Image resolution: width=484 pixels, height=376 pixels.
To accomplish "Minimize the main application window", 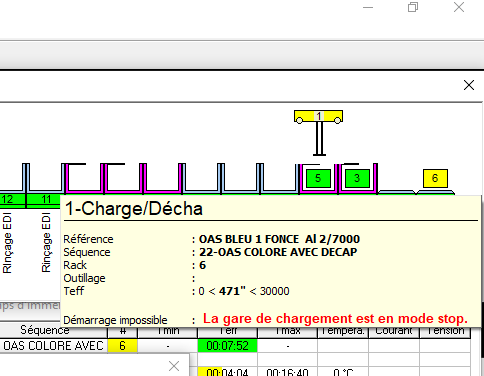I will coord(368,7).
